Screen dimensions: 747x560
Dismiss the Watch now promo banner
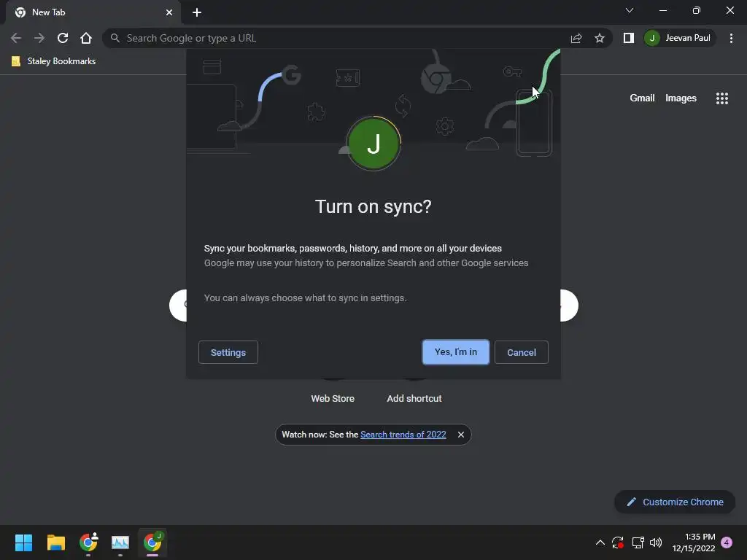461,435
